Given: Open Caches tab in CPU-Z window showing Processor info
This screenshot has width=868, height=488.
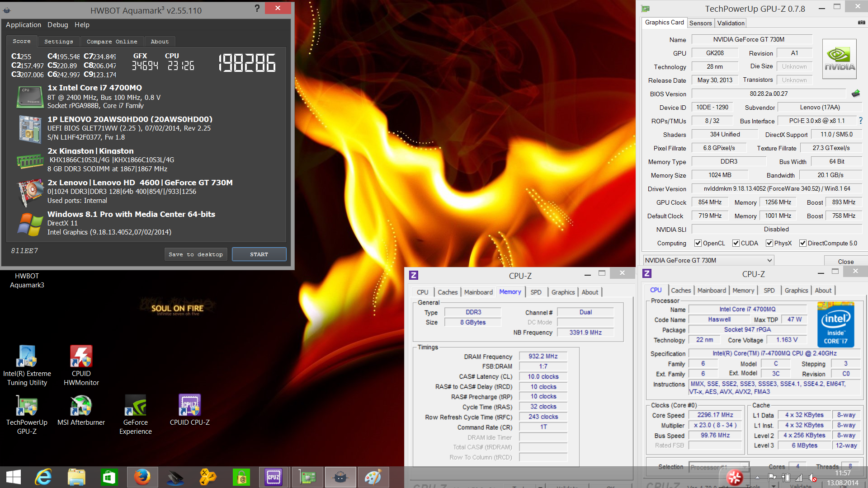Looking at the screenshot, I should [x=681, y=291].
